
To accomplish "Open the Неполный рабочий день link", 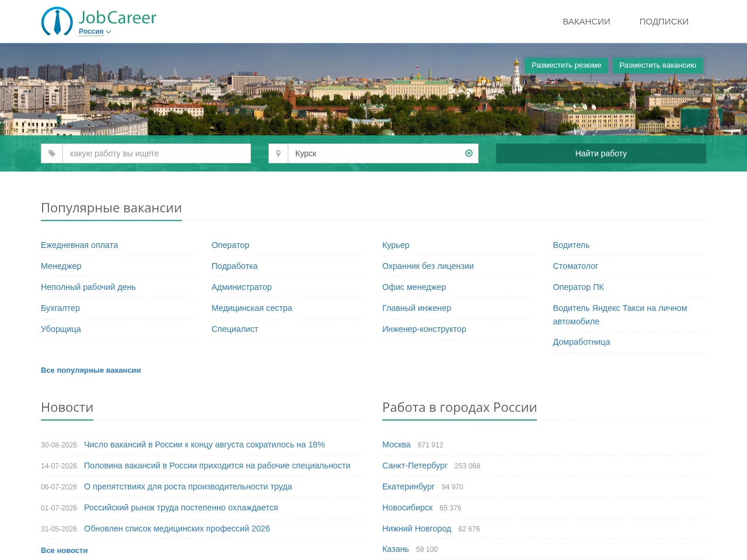I will coord(88,287).
